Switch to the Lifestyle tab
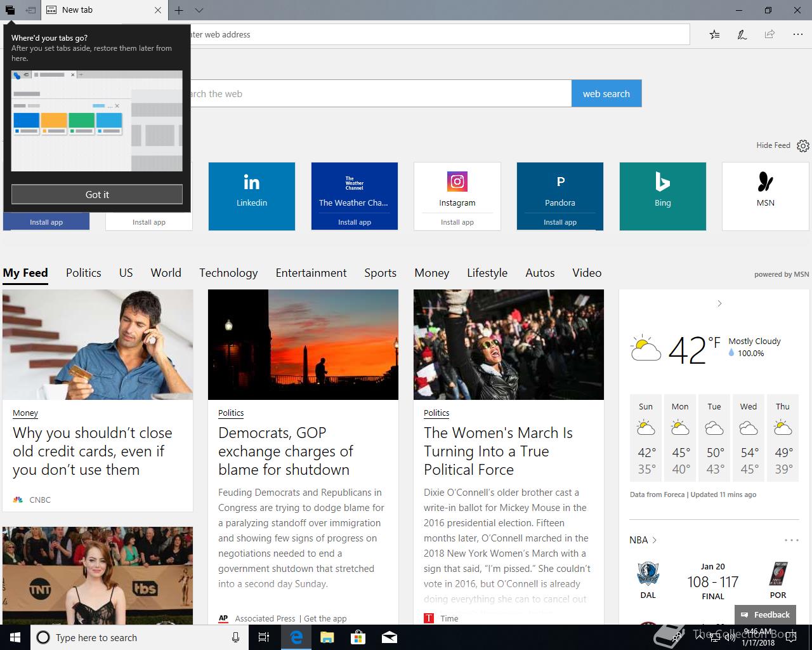The width and height of the screenshot is (812, 650). click(x=487, y=273)
